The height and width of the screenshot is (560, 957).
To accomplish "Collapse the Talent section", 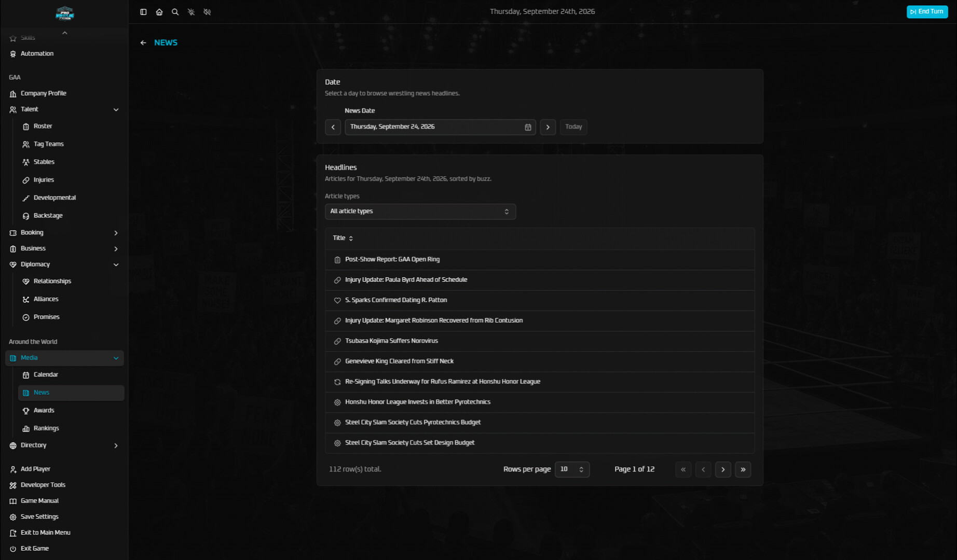I will tap(64, 109).
